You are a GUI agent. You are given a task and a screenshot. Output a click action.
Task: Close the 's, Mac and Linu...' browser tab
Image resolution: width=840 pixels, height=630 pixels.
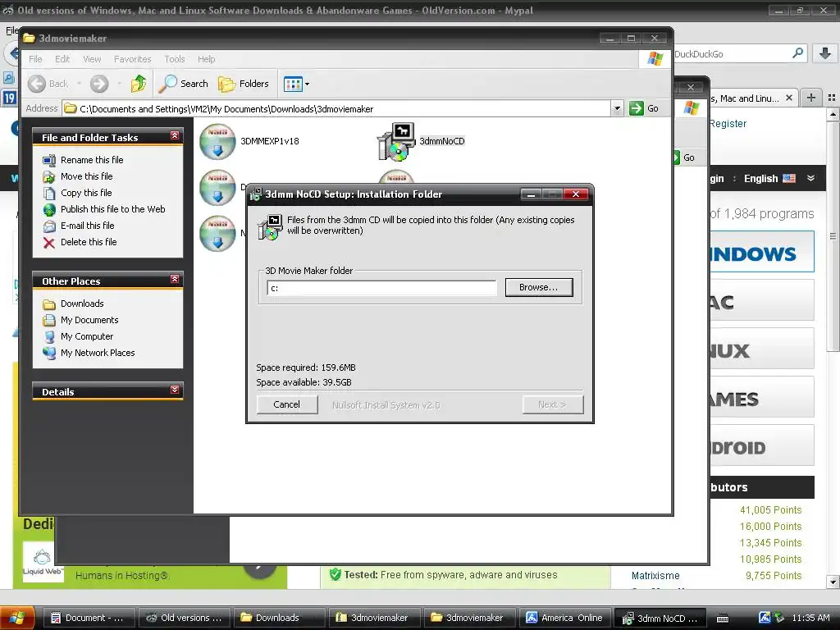pos(788,98)
